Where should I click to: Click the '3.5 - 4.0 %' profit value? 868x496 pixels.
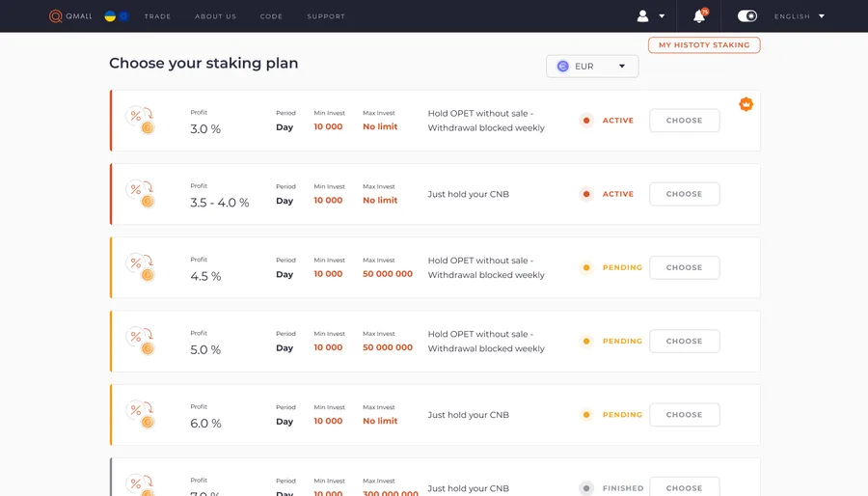tap(220, 203)
